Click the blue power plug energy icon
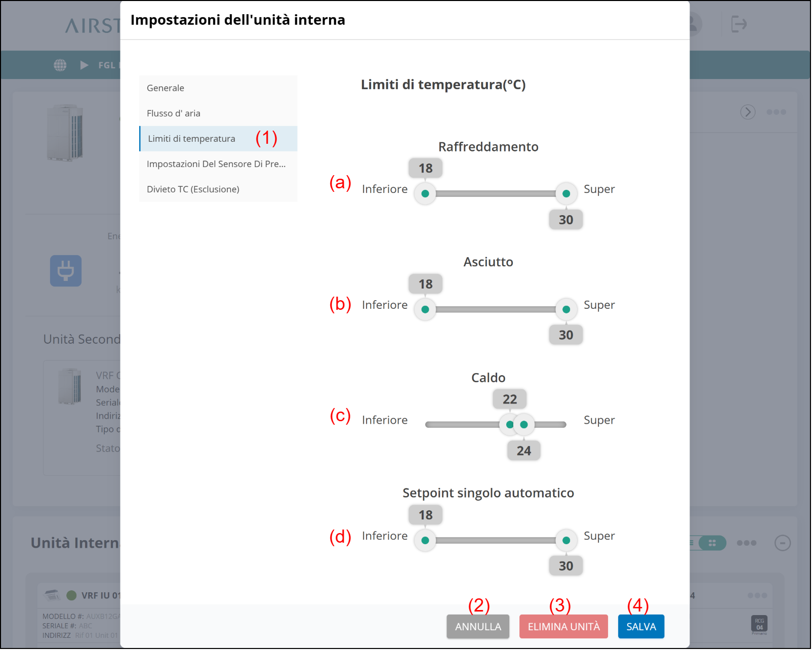812x650 pixels. pos(66,271)
